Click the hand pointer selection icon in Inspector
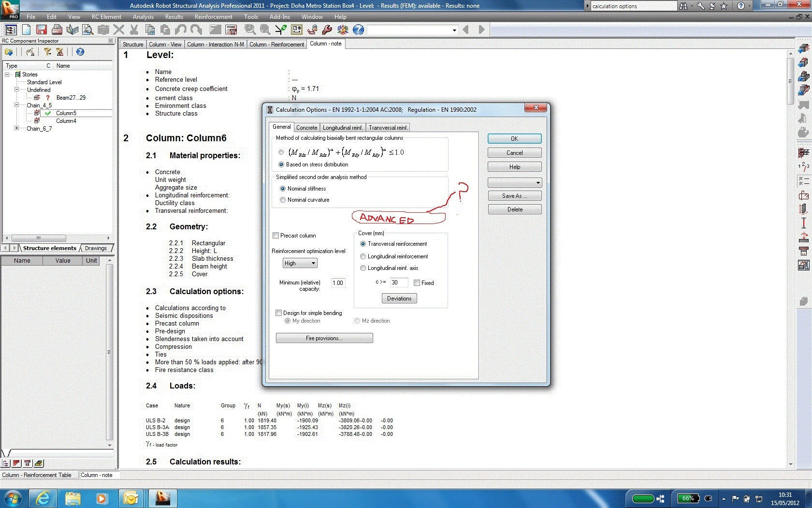The width and height of the screenshot is (812, 508). (30, 52)
